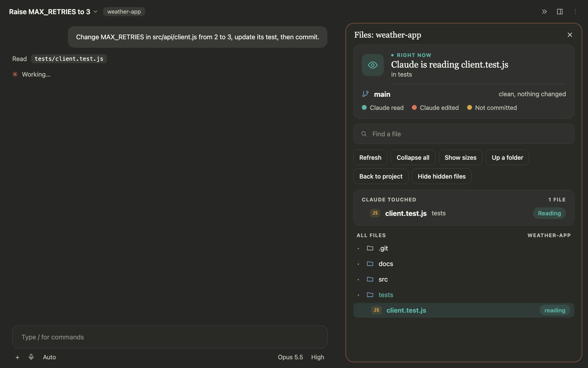
Task: Click the double-chevron expand icon in the header
Action: coord(544,12)
